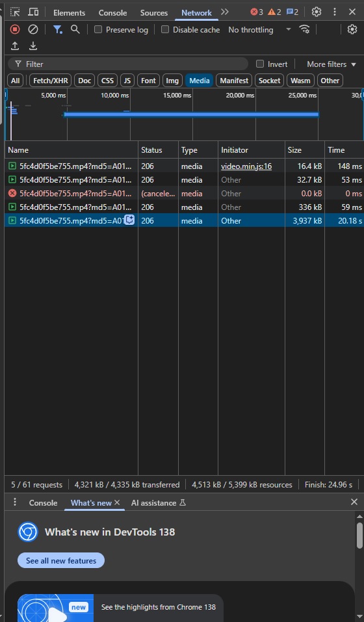Close the bottom drawer
364x622 pixels.
[354, 502]
